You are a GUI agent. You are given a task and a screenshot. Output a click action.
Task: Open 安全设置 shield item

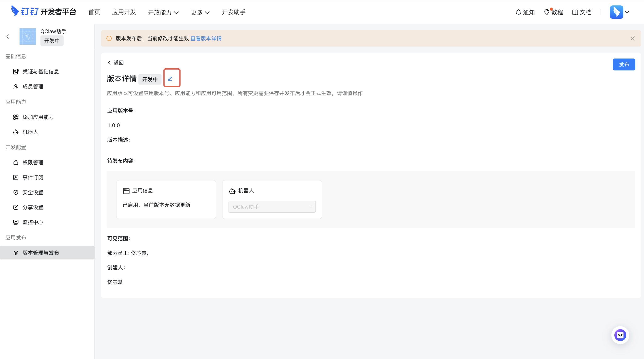coord(33,192)
